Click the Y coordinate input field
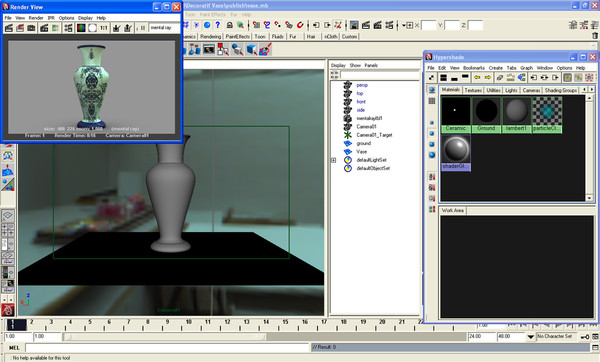 452,26
